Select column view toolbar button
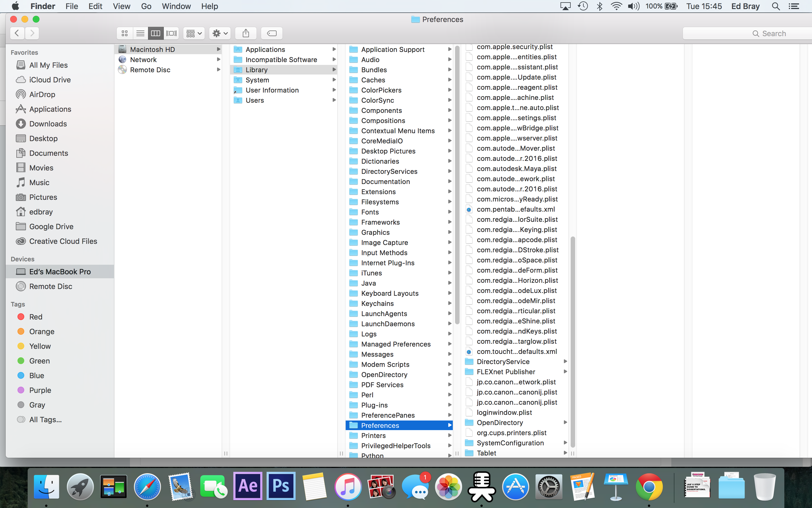This screenshot has height=508, width=812. click(x=156, y=33)
